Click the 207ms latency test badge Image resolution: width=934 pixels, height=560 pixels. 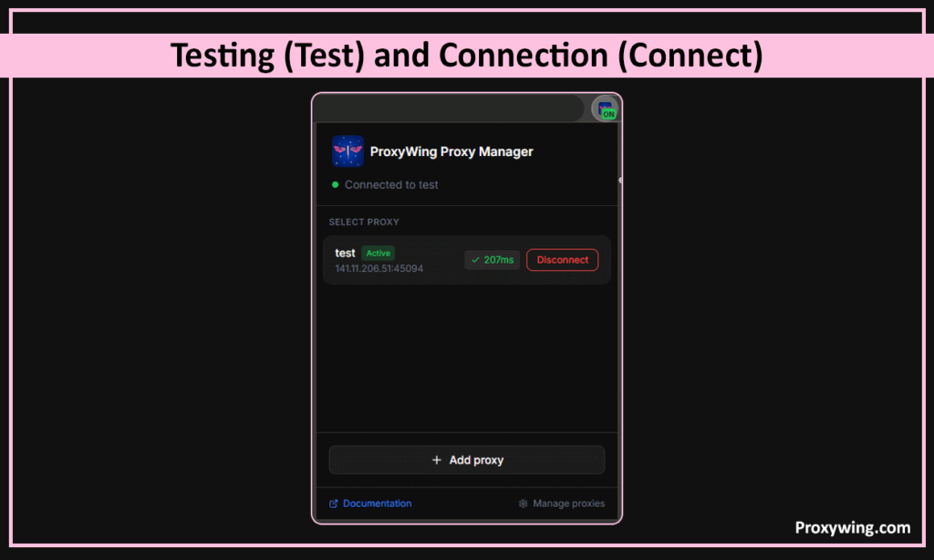493,260
